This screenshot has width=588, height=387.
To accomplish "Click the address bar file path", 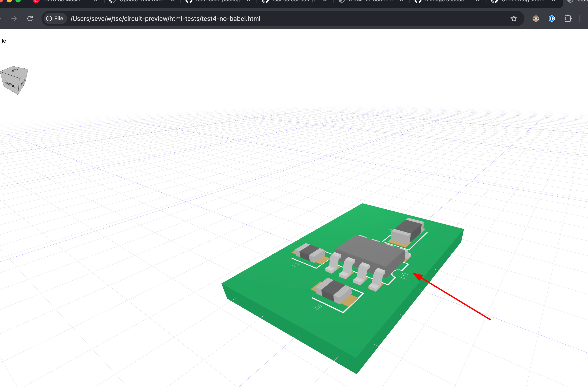I will [x=165, y=19].
